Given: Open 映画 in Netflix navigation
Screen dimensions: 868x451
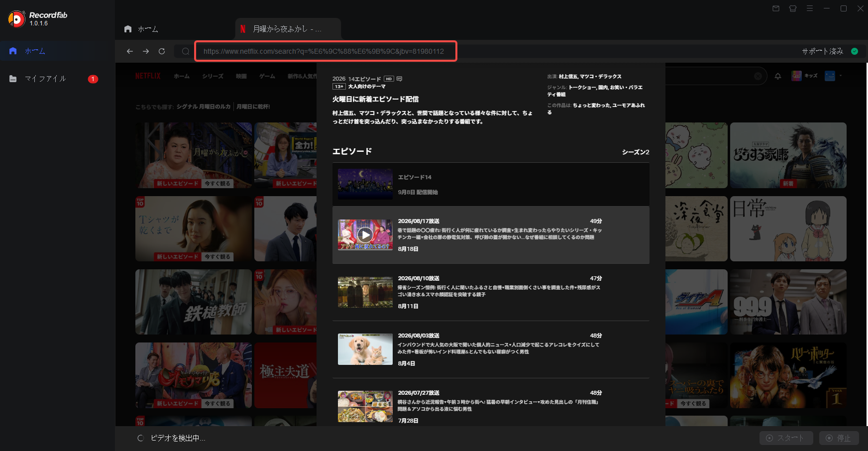Looking at the screenshot, I should click(x=241, y=76).
